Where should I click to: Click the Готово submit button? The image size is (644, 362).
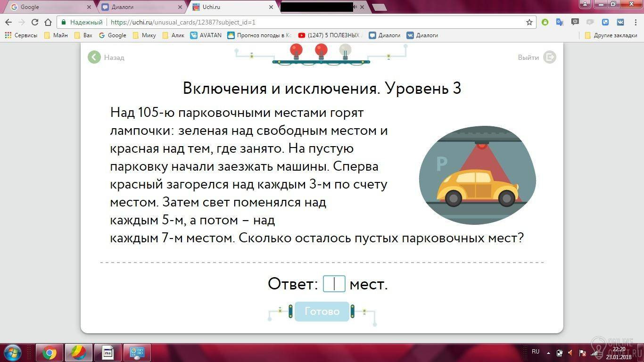[322, 312]
